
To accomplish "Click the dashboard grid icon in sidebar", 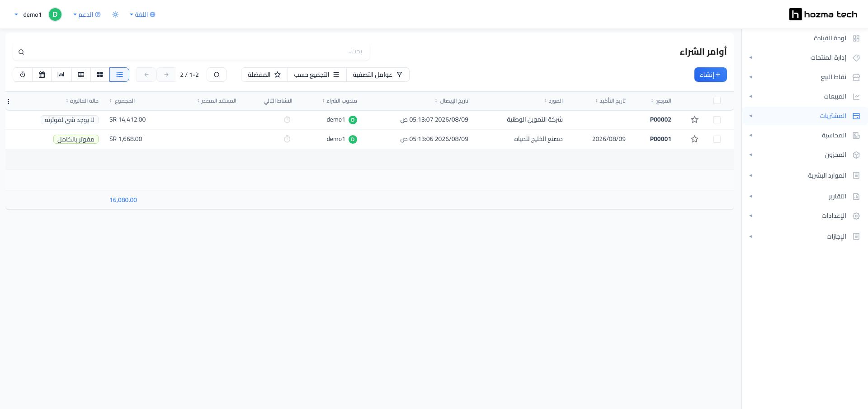I will pos(856,38).
